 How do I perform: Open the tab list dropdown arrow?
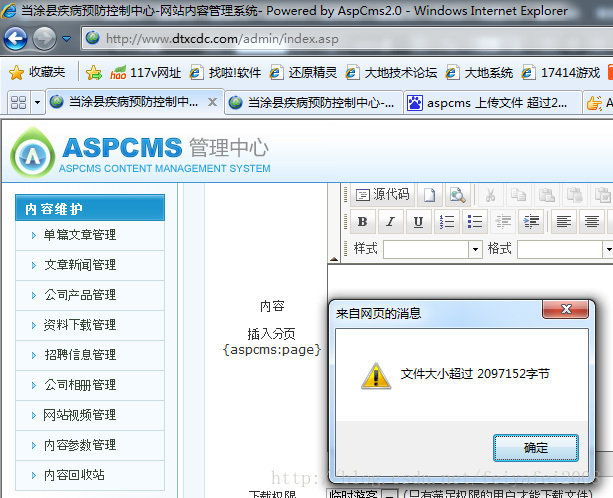[x=38, y=103]
